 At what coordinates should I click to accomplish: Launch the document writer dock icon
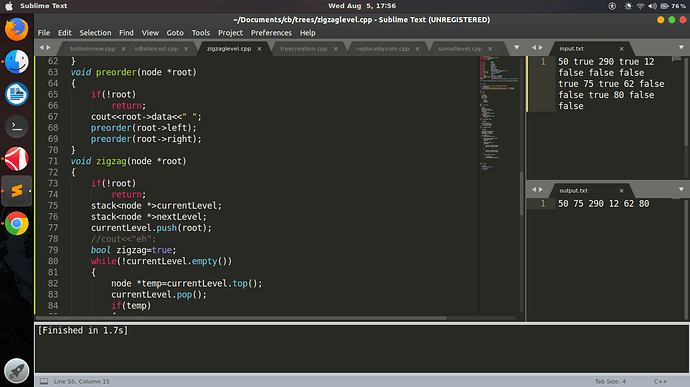(16, 94)
